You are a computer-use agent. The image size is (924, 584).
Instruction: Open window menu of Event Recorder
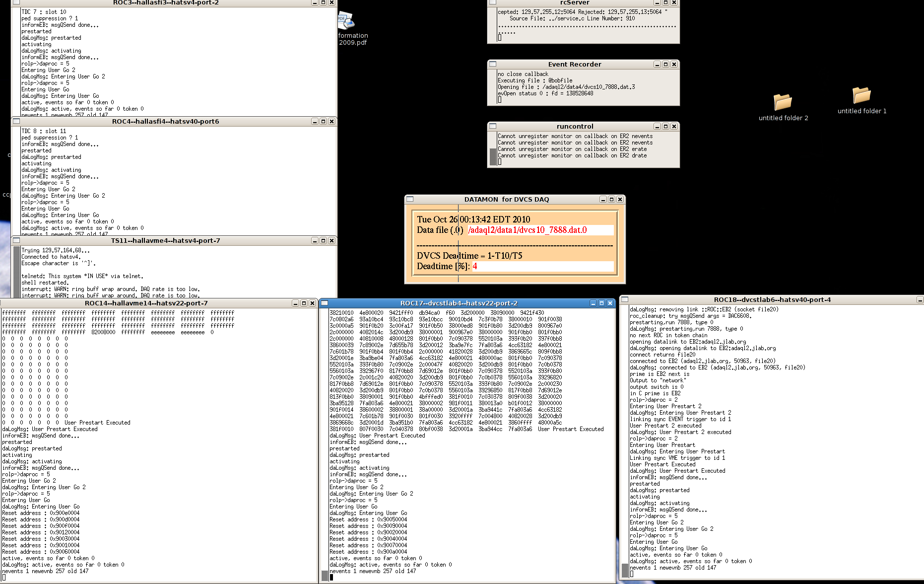492,64
